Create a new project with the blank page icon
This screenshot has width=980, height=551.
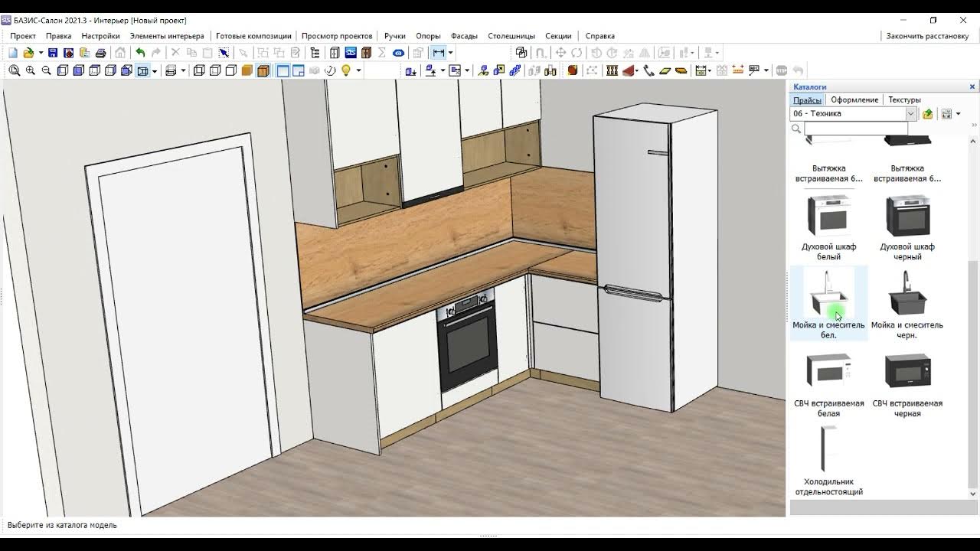point(13,53)
